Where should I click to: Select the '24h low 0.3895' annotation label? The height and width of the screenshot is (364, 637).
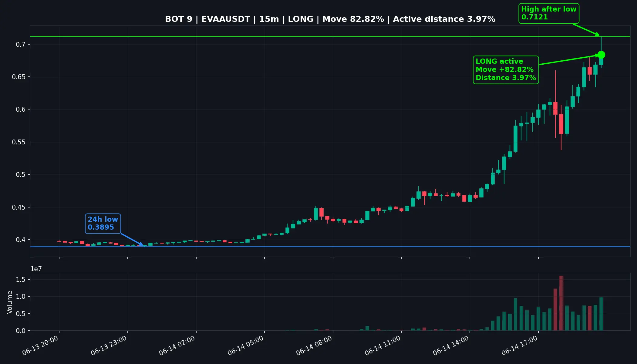103,224
